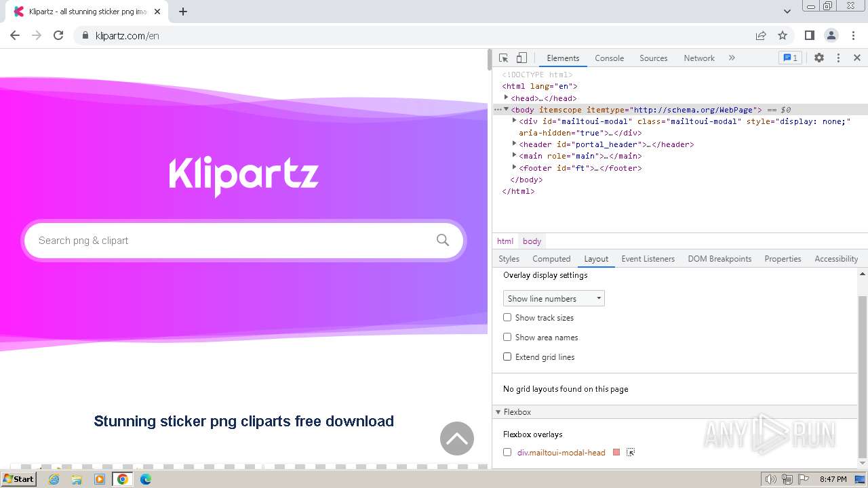Screen dimensions: 868x488
Task: Open the Event Listeners pane tab
Action: click(x=648, y=259)
